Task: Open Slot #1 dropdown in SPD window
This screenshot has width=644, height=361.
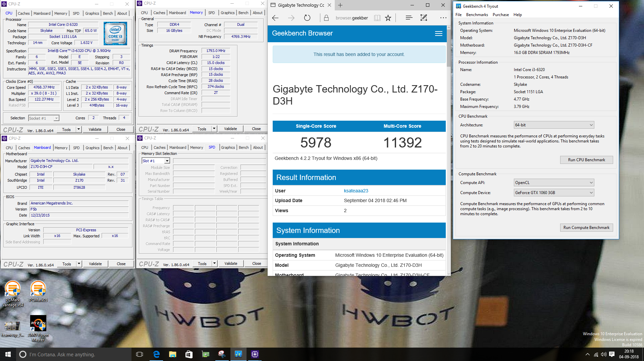Action: [156, 161]
